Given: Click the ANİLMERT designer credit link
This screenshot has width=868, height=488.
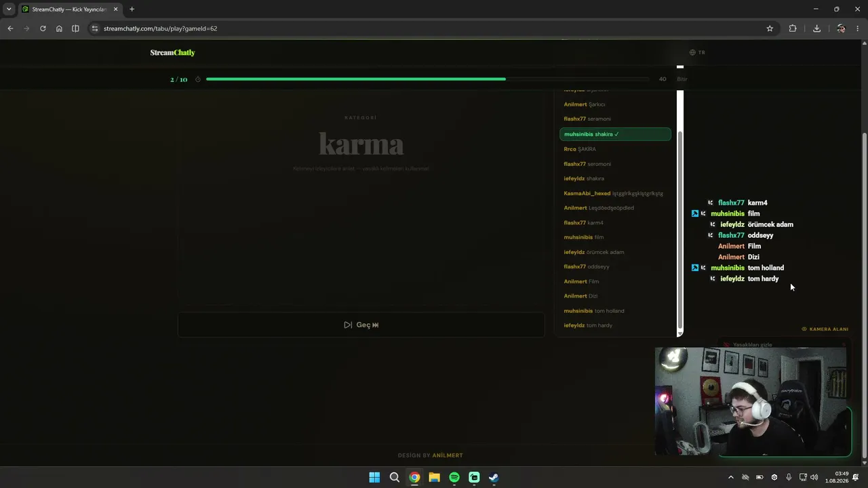Looking at the screenshot, I should point(448,455).
